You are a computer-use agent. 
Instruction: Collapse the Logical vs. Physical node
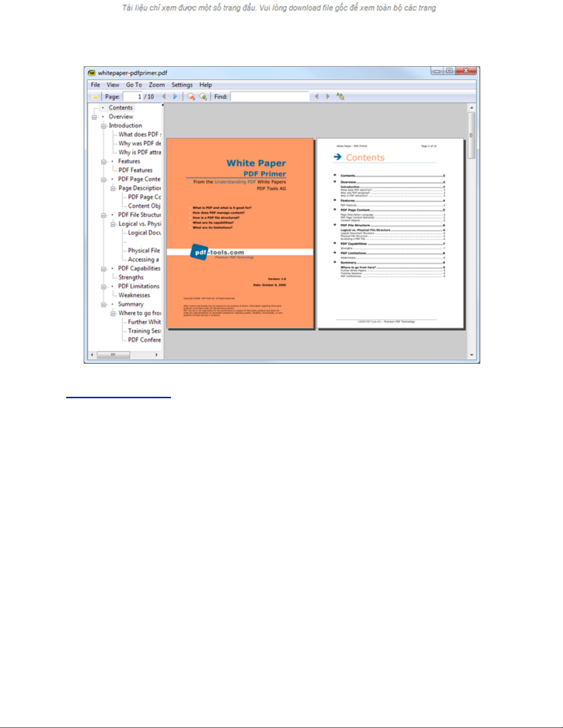click(x=113, y=224)
